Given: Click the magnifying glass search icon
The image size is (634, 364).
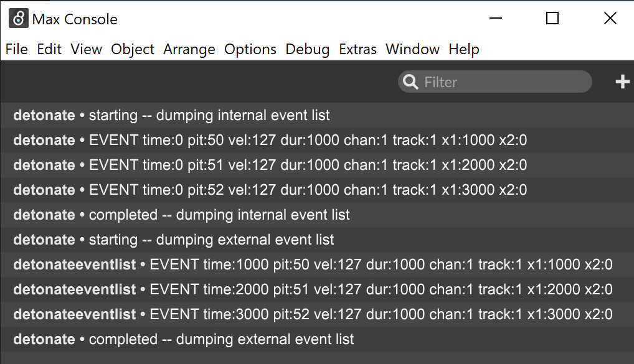Looking at the screenshot, I should coord(410,82).
